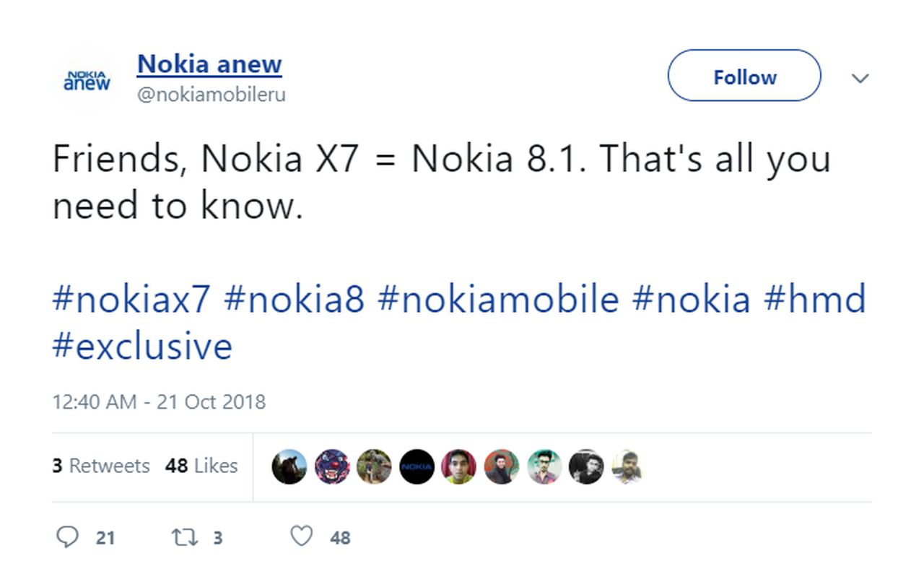The height and width of the screenshot is (587, 924).
Task: Open the first liker avatar with photographer silhouette
Action: pos(289,466)
